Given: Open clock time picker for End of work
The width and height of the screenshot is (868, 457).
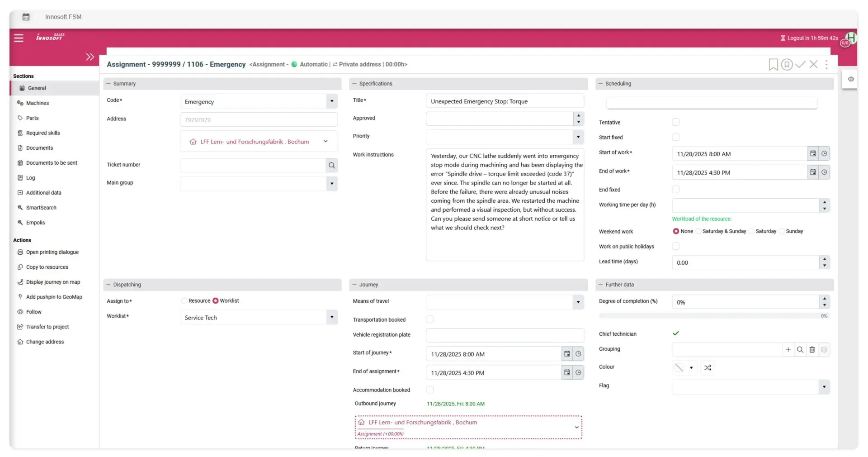Looking at the screenshot, I should pos(824,172).
